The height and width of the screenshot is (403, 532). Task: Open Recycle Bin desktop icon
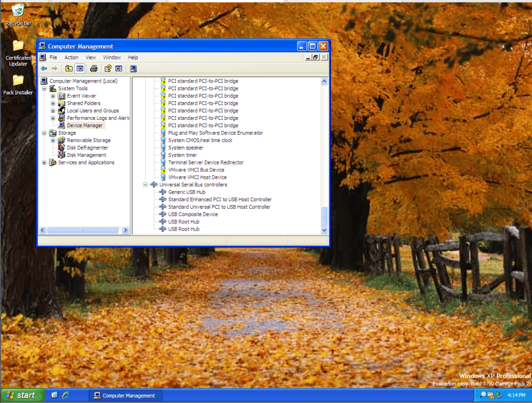click(x=18, y=14)
